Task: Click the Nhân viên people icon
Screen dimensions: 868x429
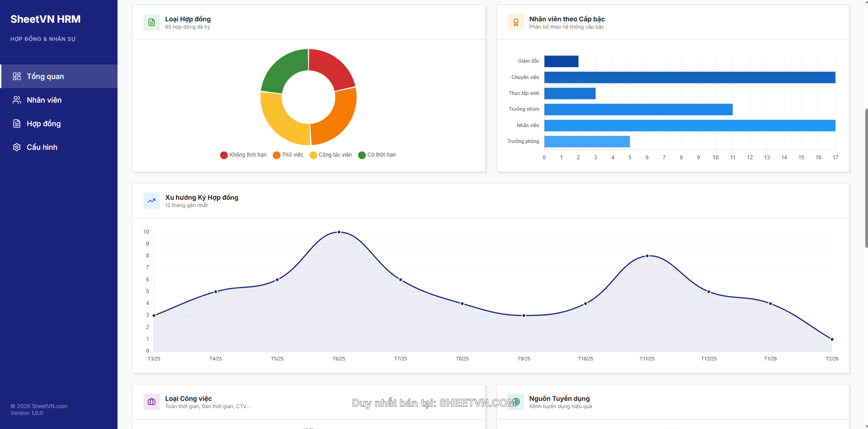Action: 17,100
